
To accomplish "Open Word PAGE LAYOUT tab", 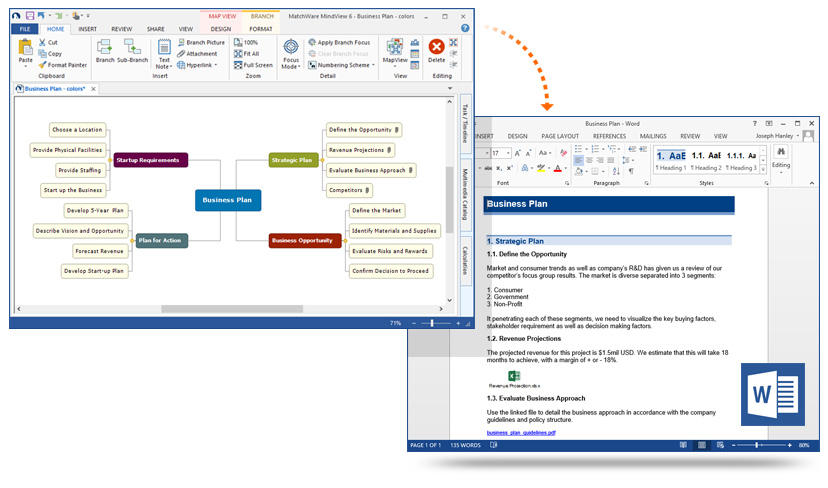I will 560,136.
